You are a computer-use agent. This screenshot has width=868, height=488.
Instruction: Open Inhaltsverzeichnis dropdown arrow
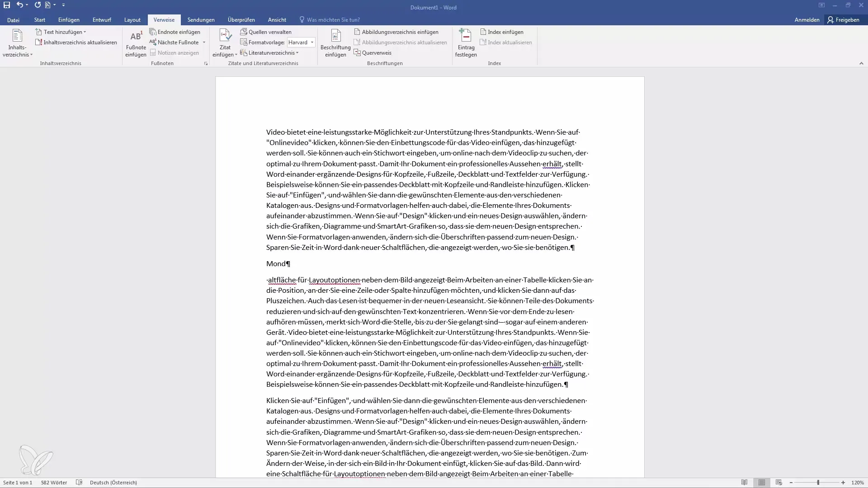coord(31,55)
